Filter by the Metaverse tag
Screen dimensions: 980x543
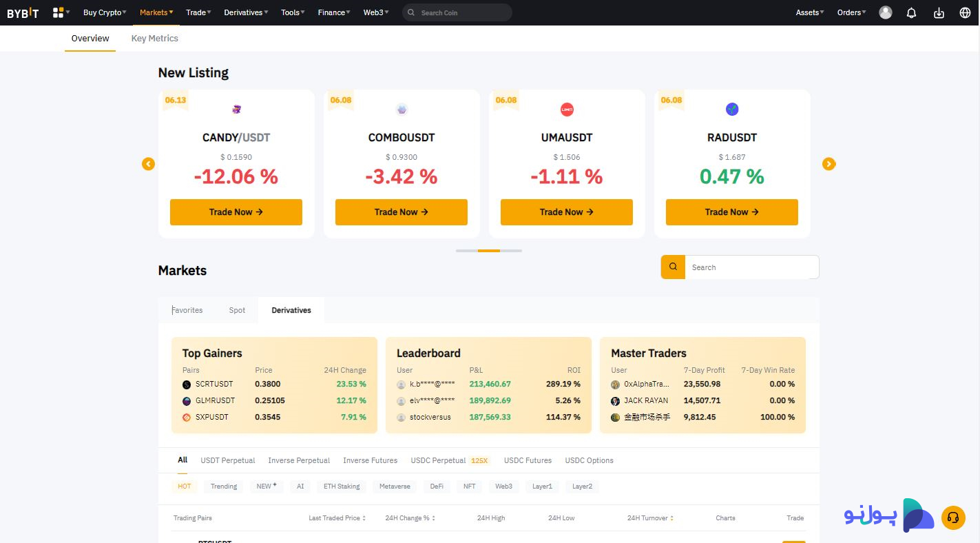pyautogui.click(x=395, y=486)
